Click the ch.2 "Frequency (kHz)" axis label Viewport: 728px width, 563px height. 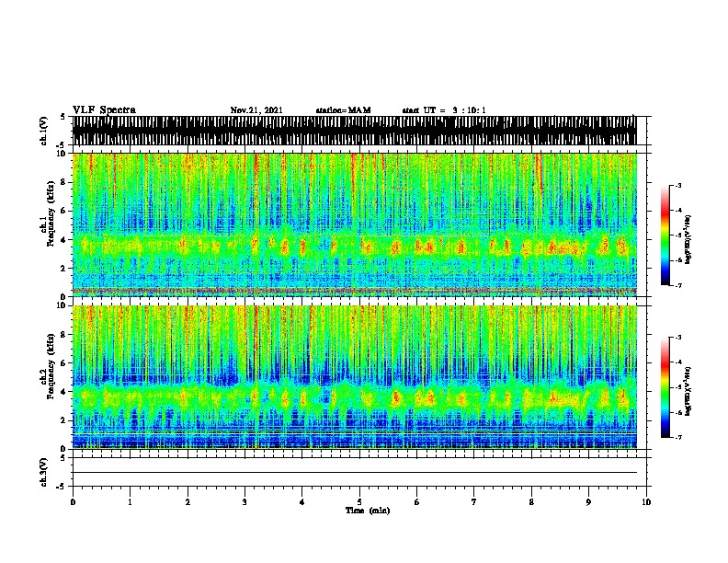(x=51, y=366)
